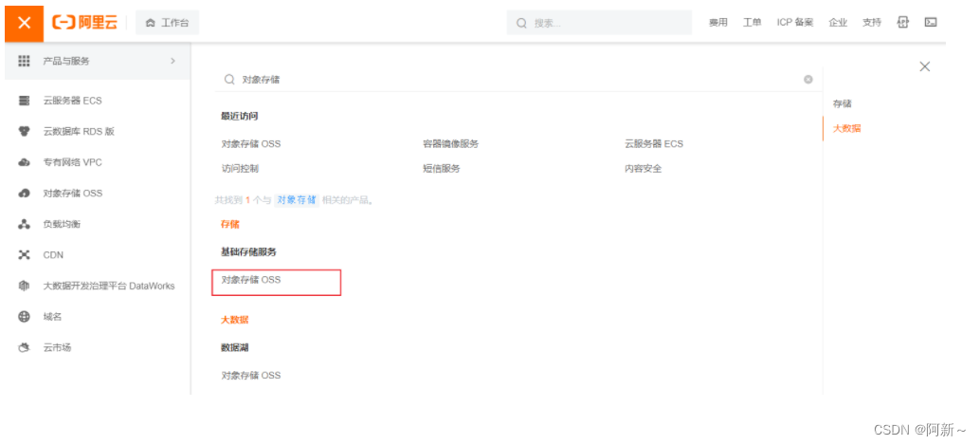Click the orange 存储 section heading

tap(230, 224)
